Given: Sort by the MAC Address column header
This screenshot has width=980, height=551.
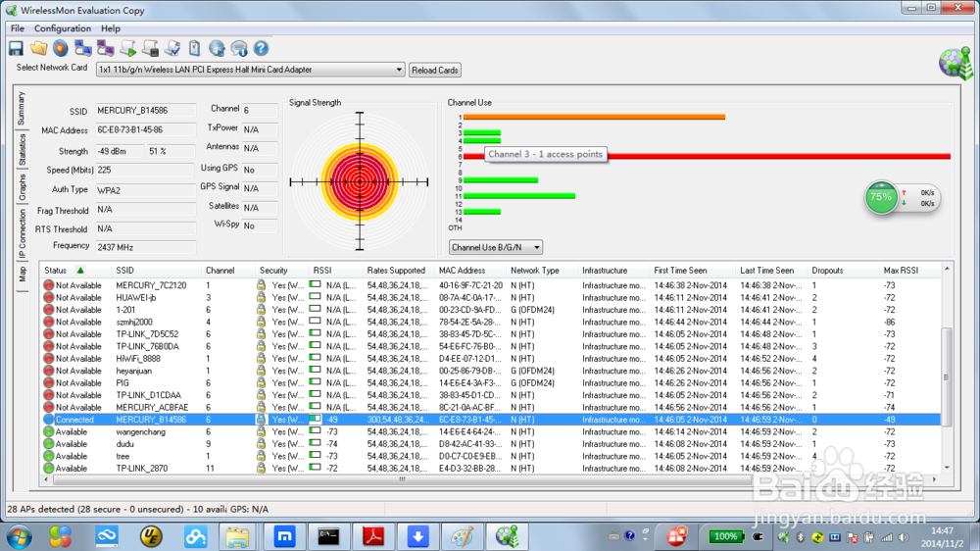Looking at the screenshot, I should pos(470,271).
